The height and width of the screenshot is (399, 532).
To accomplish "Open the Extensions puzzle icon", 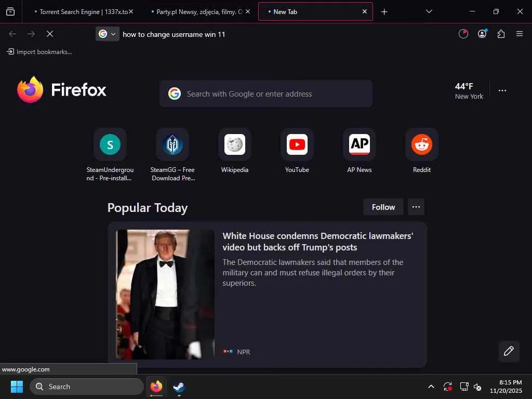I will (x=501, y=34).
